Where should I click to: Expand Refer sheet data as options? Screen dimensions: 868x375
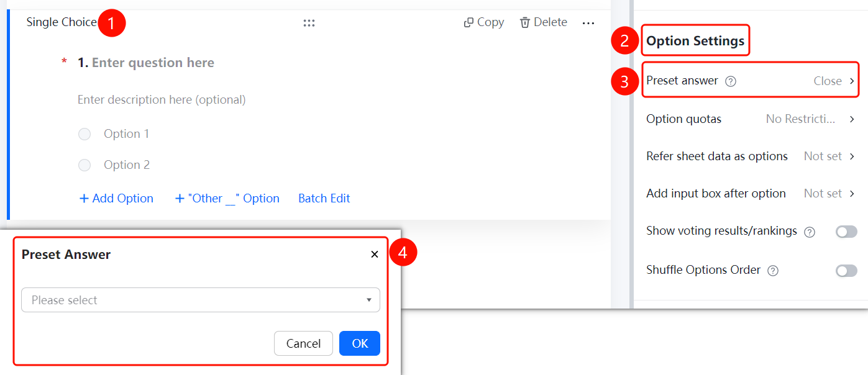(751, 156)
